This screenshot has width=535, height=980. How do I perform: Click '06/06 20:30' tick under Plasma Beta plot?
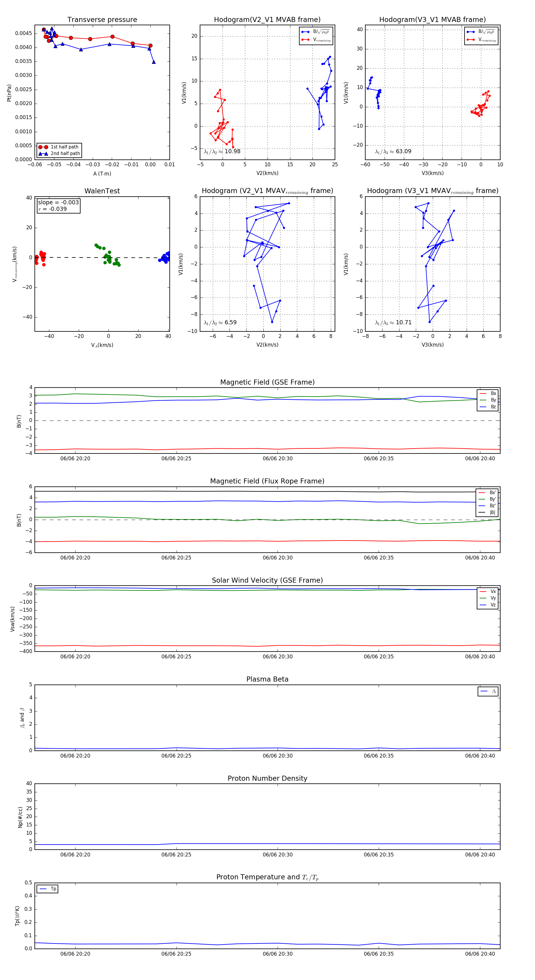coord(278,755)
